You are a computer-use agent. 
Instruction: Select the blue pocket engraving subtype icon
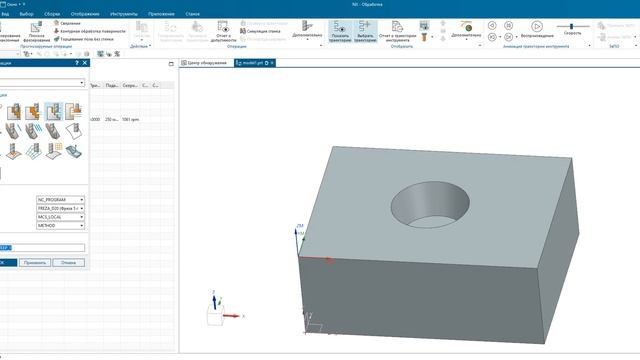pos(73,151)
